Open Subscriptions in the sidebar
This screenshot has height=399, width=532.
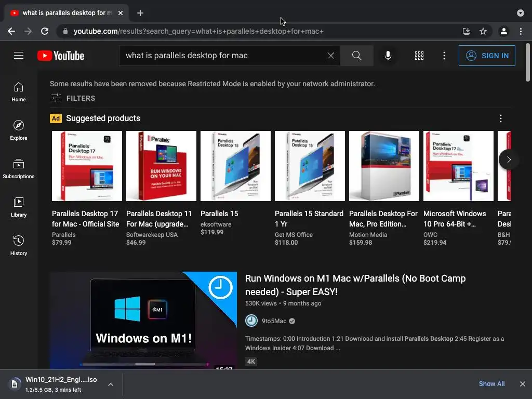point(19,169)
